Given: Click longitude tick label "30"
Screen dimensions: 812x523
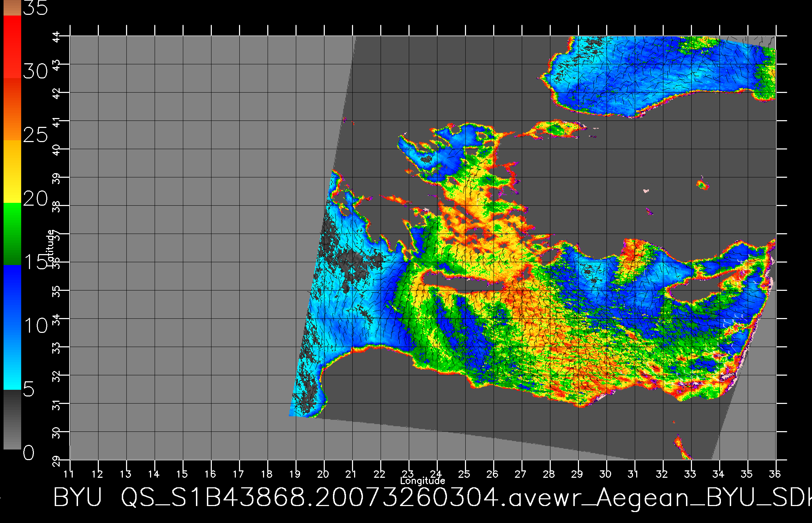Looking at the screenshot, I should tap(605, 474).
